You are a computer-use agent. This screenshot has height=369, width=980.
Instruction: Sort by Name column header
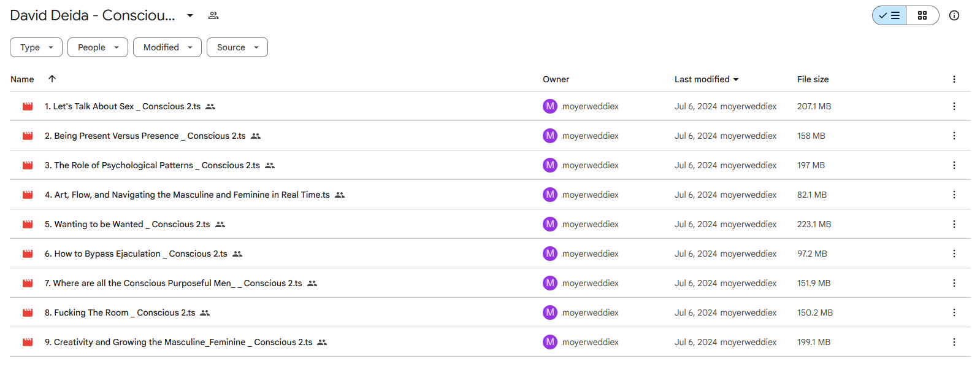(x=22, y=79)
